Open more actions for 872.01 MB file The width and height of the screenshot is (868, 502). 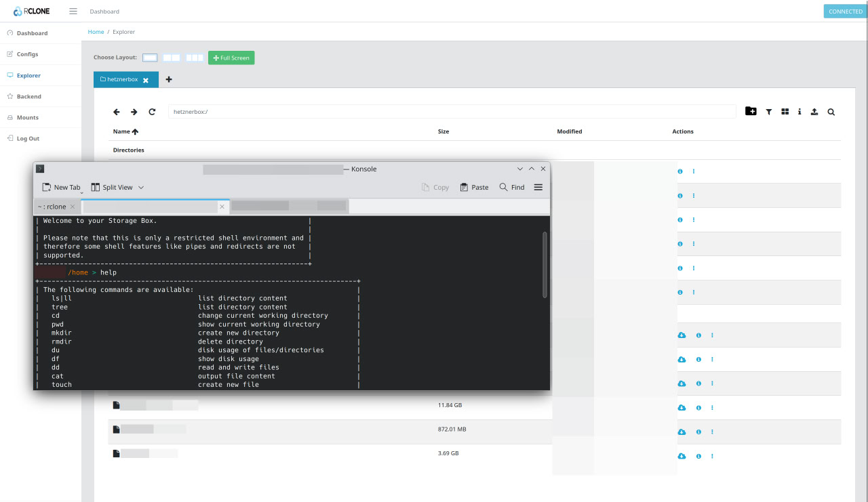click(x=712, y=432)
